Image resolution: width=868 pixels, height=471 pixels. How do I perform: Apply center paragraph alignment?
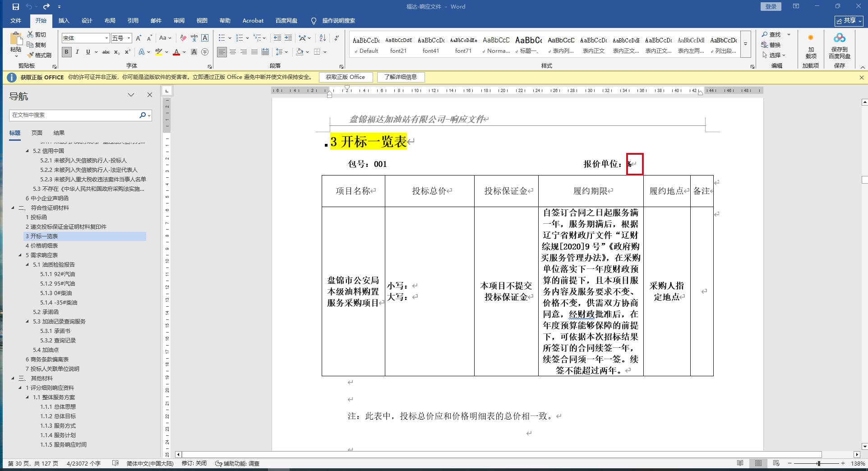[x=233, y=52]
